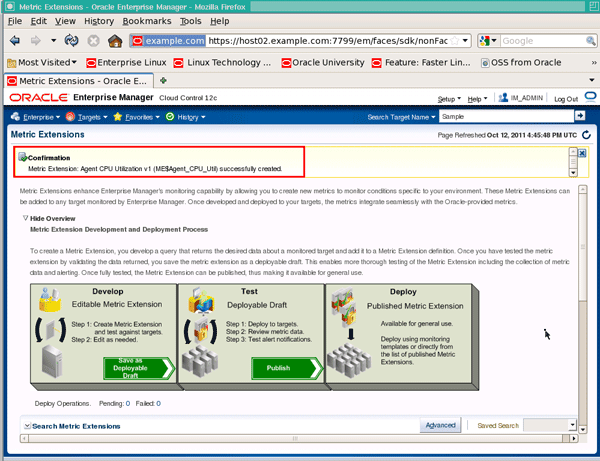Image resolution: width=600 pixels, height=461 pixels.
Task: Click the browser Forward arrow
Action: (36, 41)
